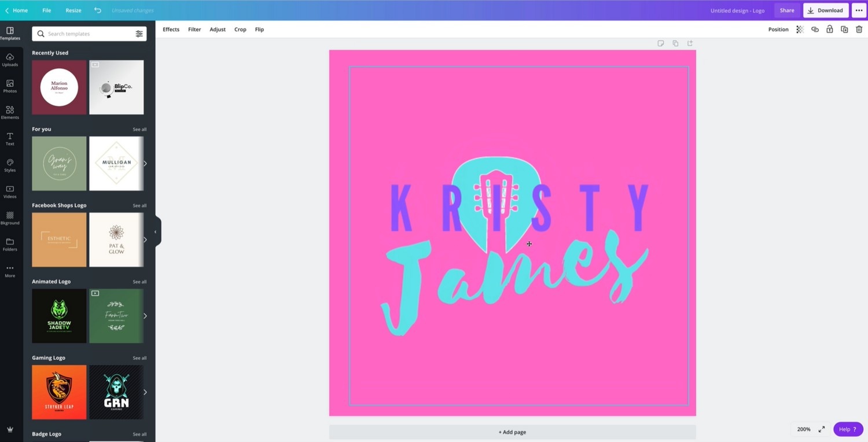
Task: Open the Uploads panel
Action: (10, 60)
